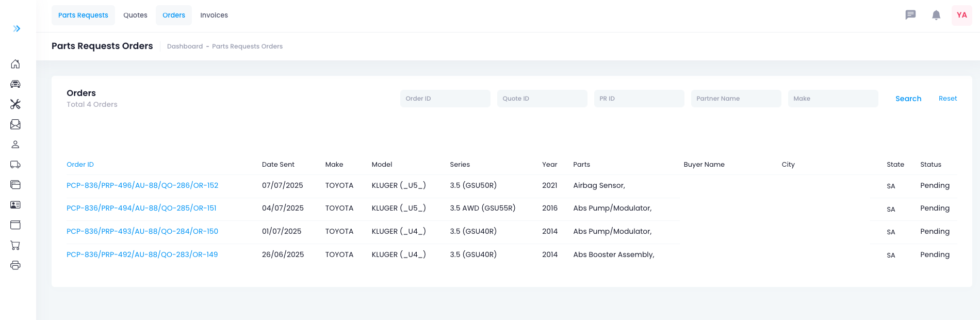Switch to the Quotes tab

(135, 15)
